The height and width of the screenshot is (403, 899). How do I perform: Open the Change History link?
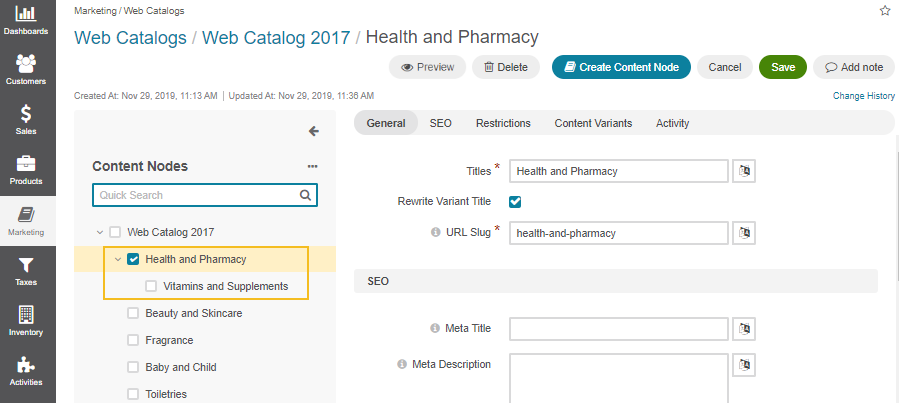tap(863, 96)
